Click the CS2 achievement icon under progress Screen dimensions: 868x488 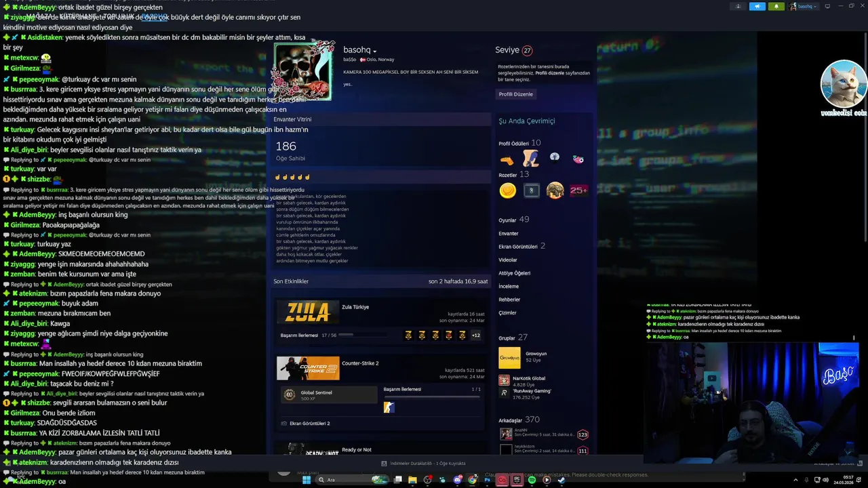pyautogui.click(x=389, y=407)
